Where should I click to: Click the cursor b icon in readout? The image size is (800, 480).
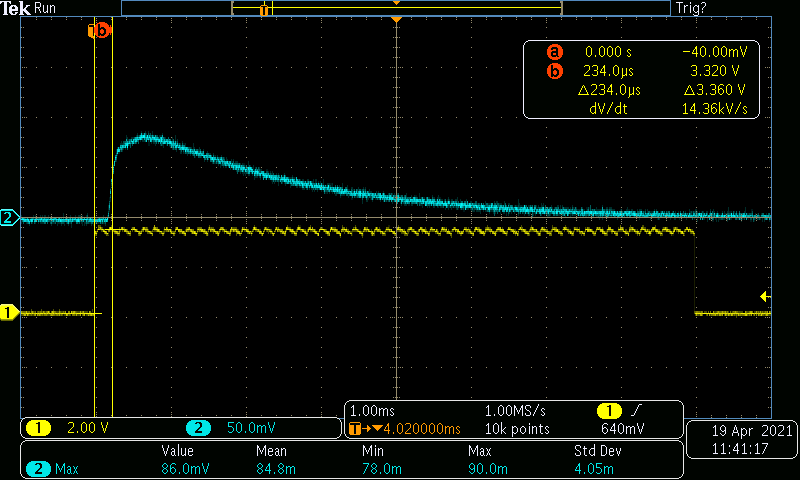(x=555, y=71)
